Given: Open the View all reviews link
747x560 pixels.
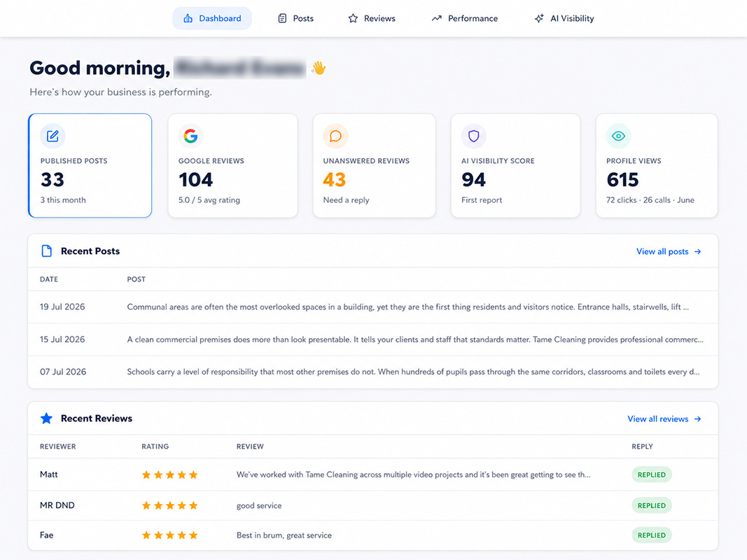Looking at the screenshot, I should tap(664, 419).
